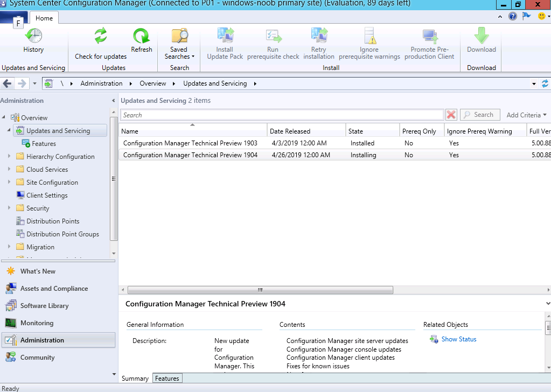Switch to the Software Library workspace
Image resolution: width=551 pixels, height=392 pixels.
pyautogui.click(x=58, y=306)
